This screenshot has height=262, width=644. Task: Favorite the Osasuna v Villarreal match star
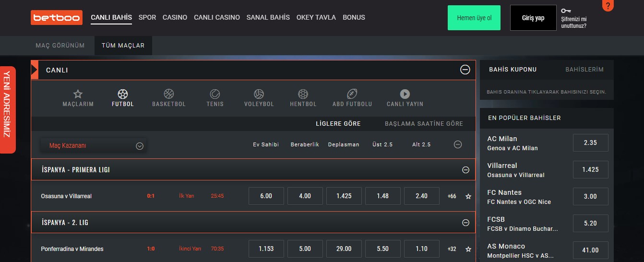click(468, 196)
